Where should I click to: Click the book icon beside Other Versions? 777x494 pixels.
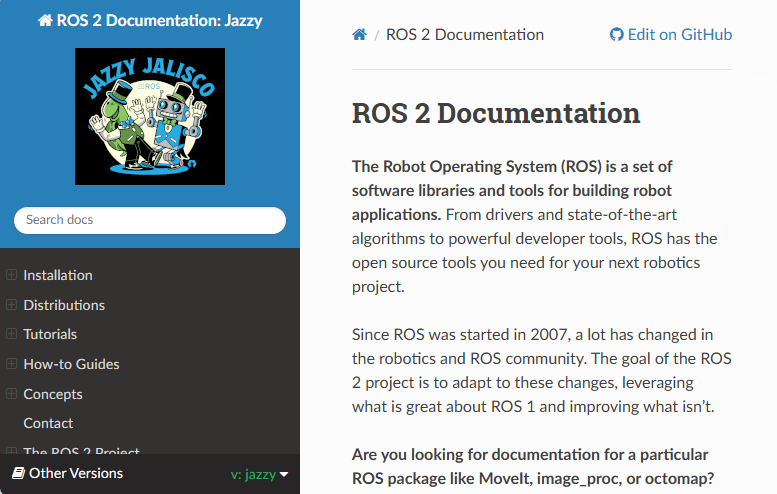[18, 473]
